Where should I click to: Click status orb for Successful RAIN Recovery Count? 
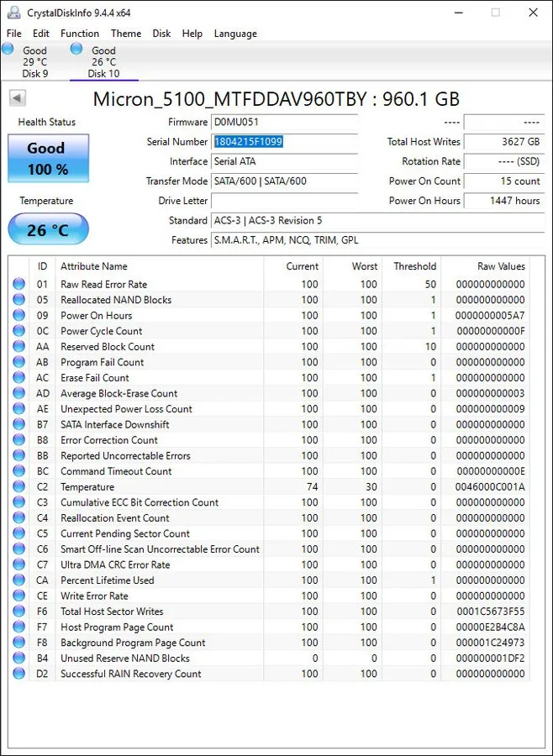(x=18, y=674)
